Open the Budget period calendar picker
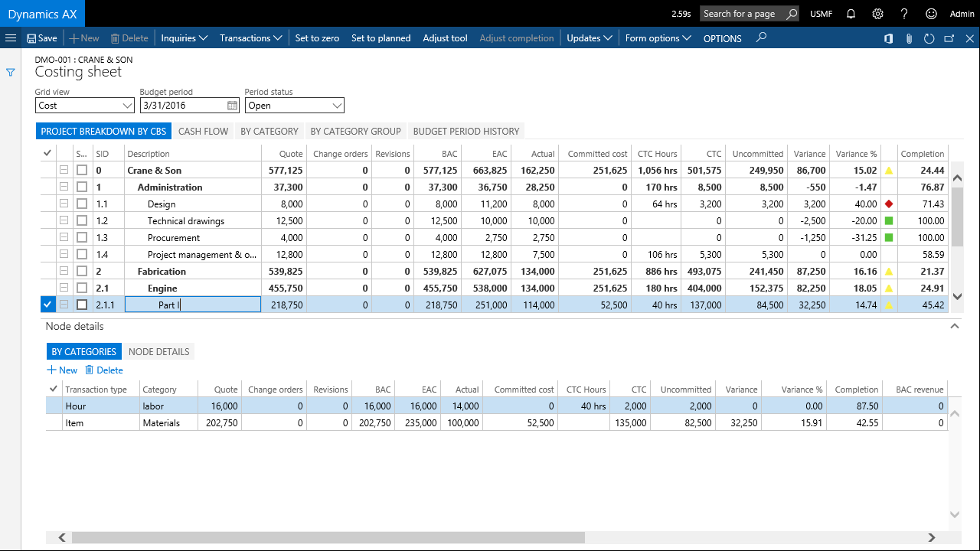Viewport: 980px width, 551px height. pyautogui.click(x=234, y=105)
